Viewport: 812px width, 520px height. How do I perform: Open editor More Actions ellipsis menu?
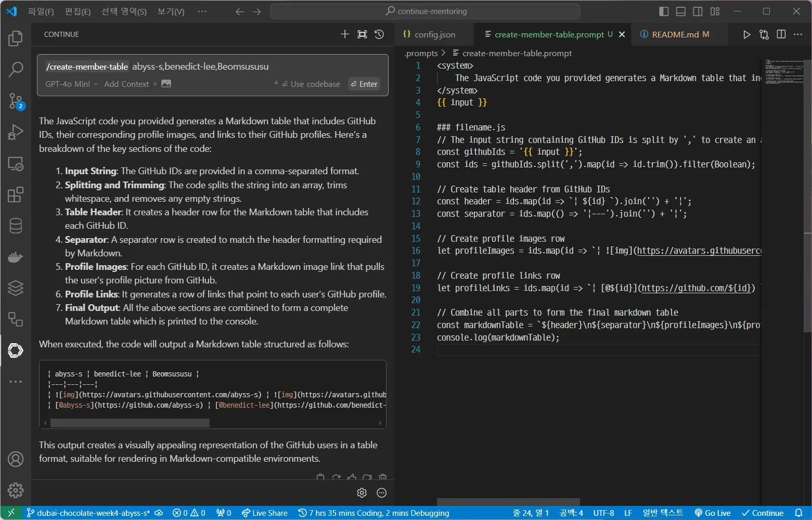point(798,34)
